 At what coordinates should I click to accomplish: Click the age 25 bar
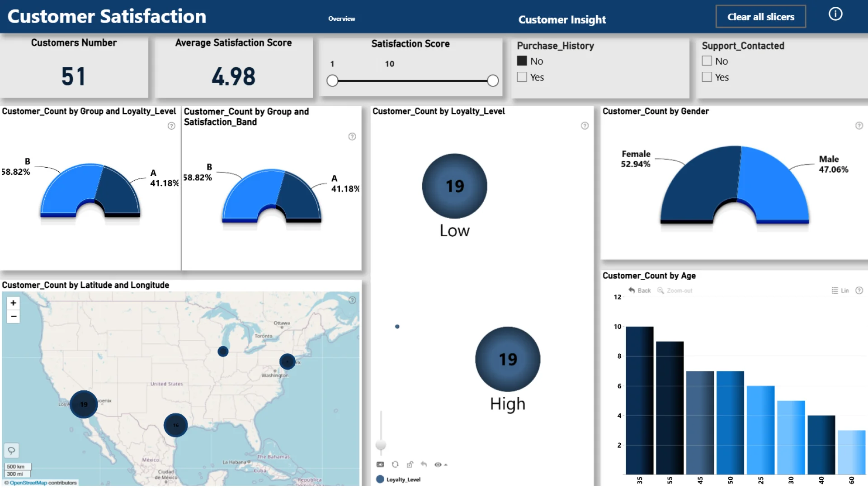pos(760,430)
